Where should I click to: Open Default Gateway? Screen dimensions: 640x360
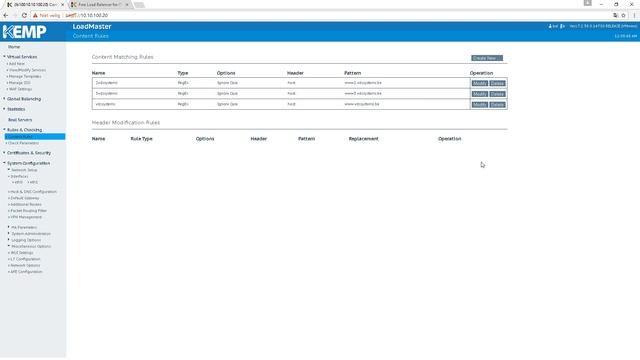(x=24, y=198)
